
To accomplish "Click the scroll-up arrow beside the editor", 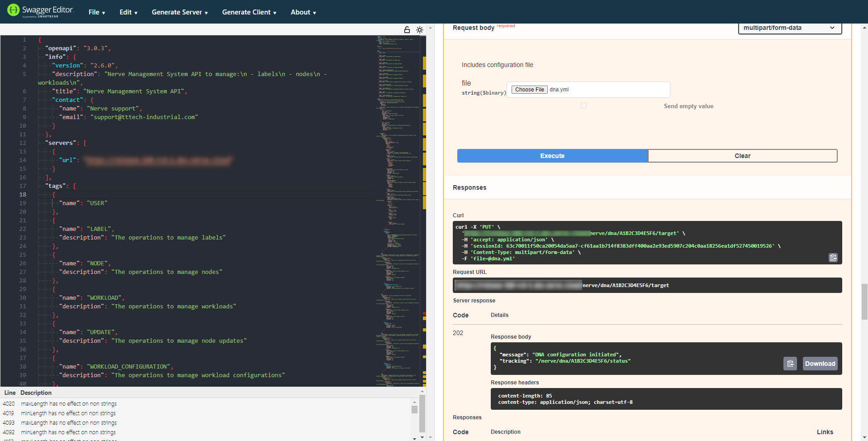I will click(x=430, y=28).
